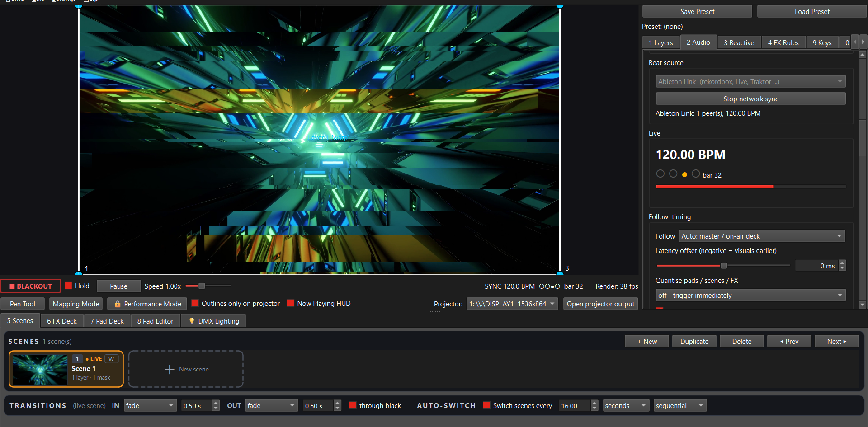Click the Pause playback button
Image resolution: width=868 pixels, height=427 pixels.
[x=118, y=286]
